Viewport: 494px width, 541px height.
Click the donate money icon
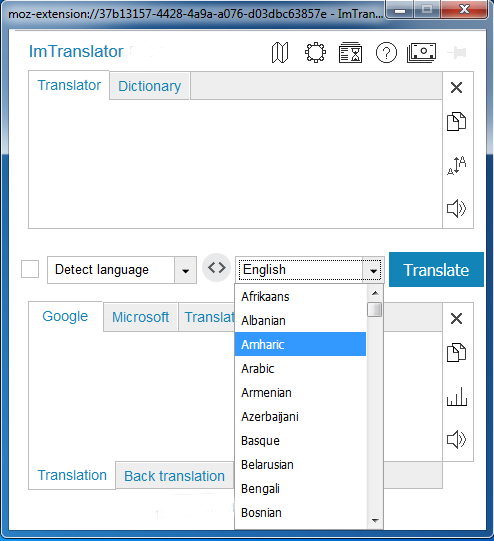coord(421,52)
